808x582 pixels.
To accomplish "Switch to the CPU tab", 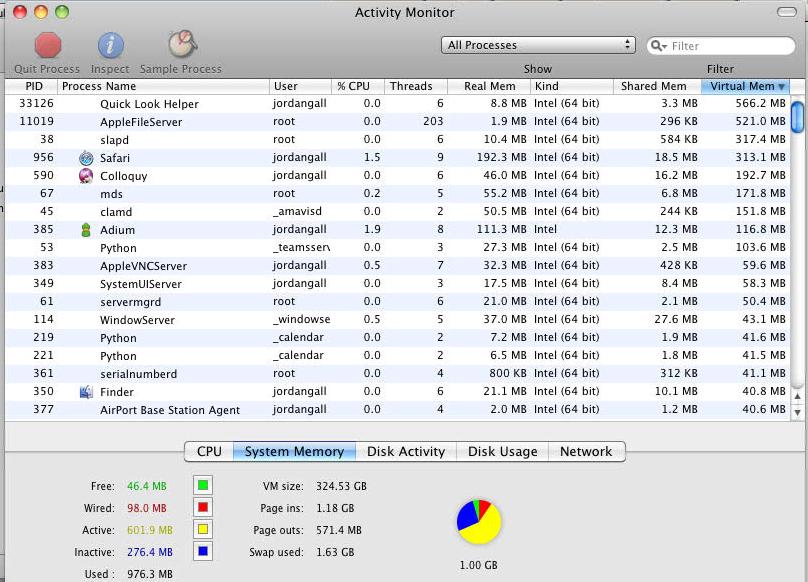I will [209, 452].
